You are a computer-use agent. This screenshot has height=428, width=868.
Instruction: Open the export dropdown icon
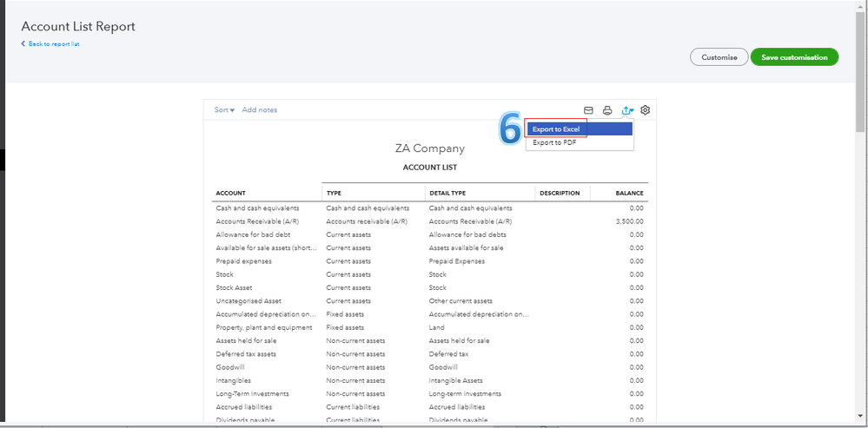tap(627, 110)
